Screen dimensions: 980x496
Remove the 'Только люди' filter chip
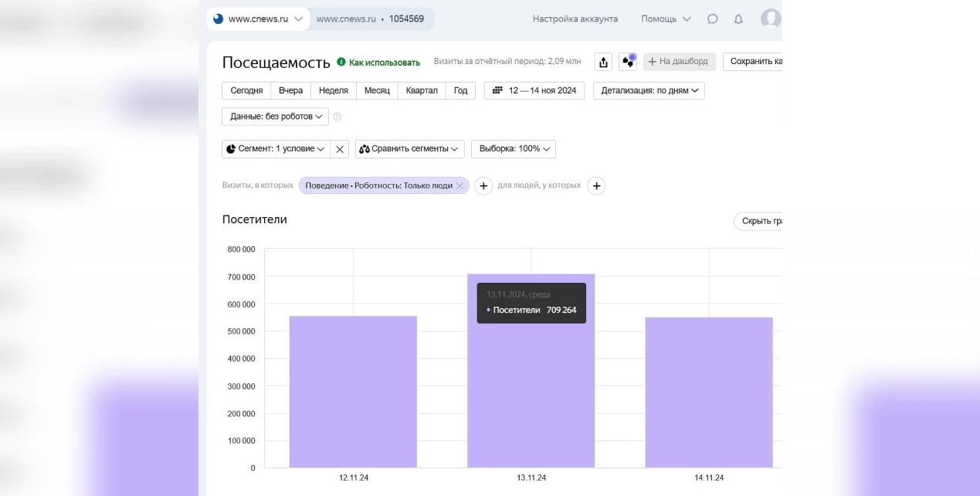pos(459,186)
